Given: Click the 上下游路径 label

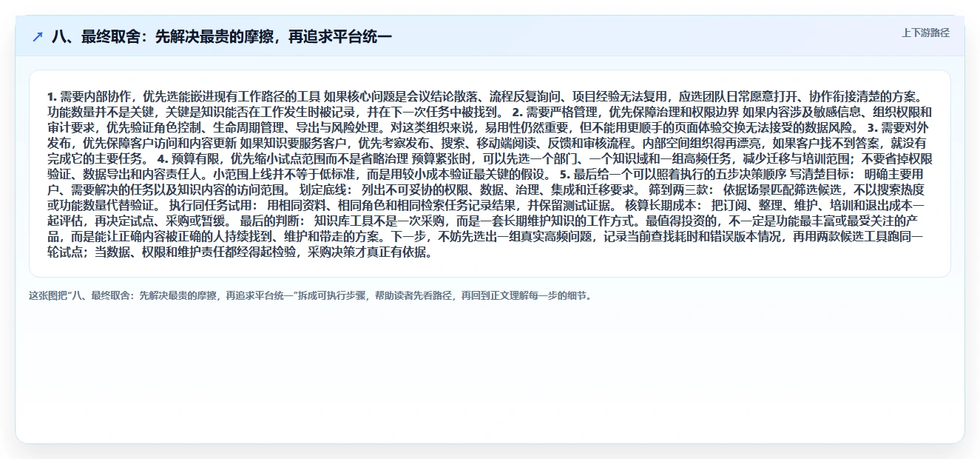Looking at the screenshot, I should 925,33.
